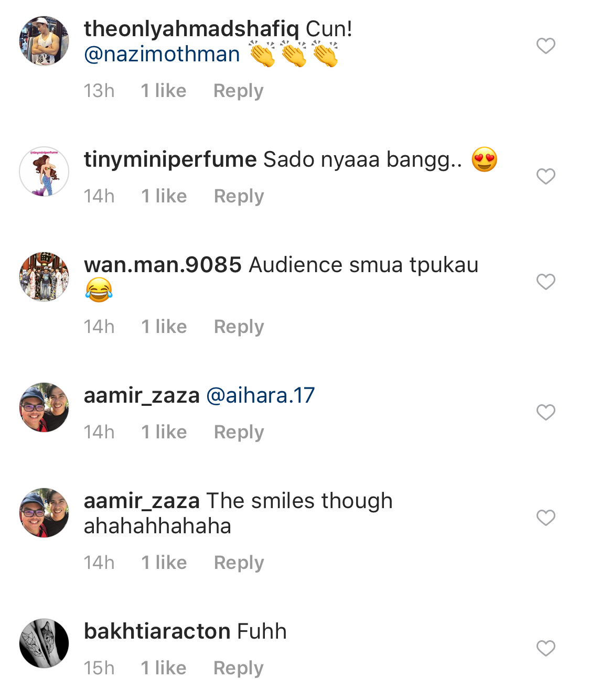The width and height of the screenshot is (590, 700).
Task: Open the username theonlyahmadshafiq
Action: [x=191, y=29]
